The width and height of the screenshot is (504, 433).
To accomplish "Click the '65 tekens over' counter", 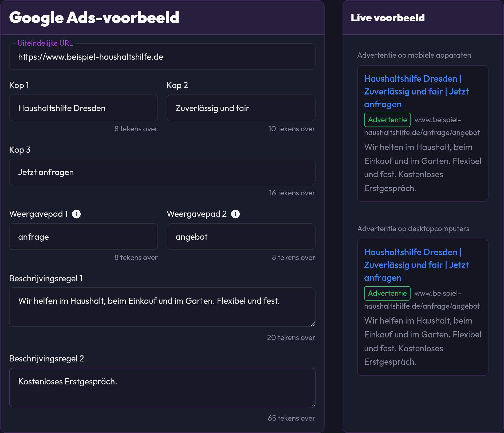I will coord(292,418).
